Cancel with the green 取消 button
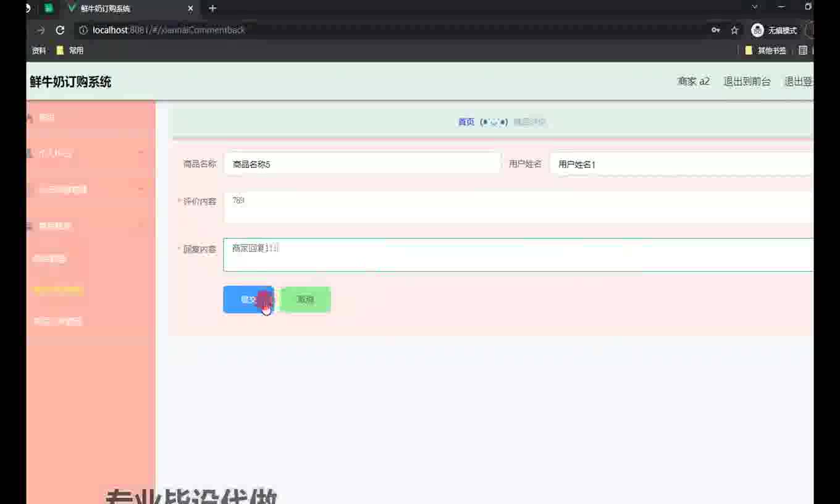 [305, 300]
